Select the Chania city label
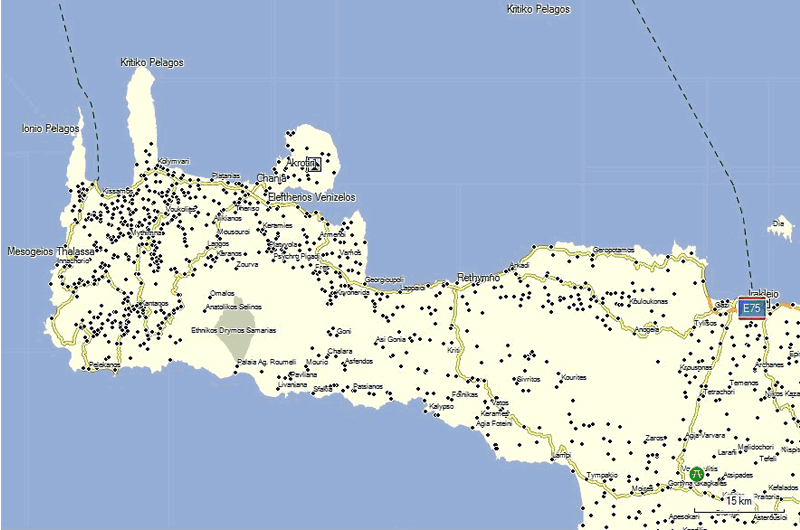This screenshot has height=530, width=800. (x=271, y=179)
